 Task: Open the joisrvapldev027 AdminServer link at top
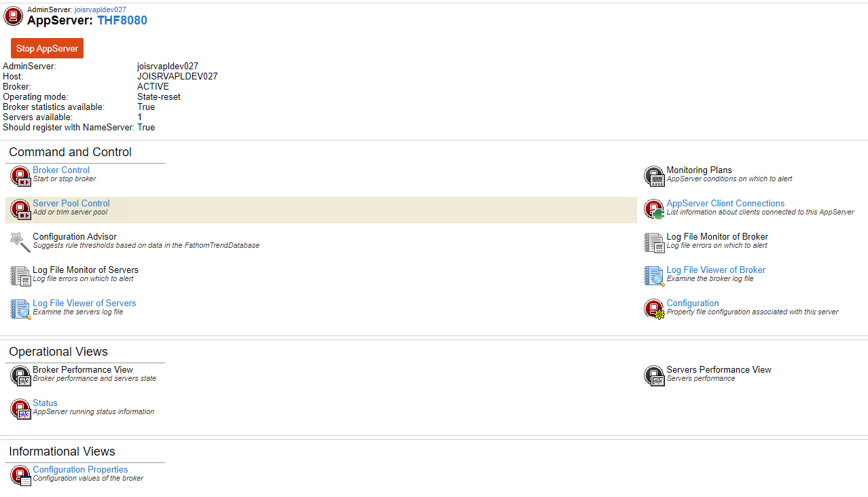(100, 10)
